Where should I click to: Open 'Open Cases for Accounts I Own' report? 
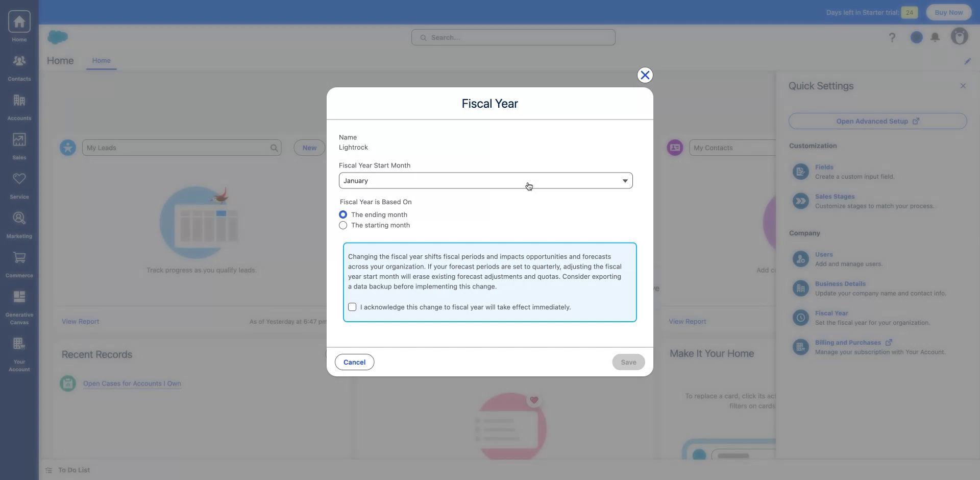pos(132,383)
